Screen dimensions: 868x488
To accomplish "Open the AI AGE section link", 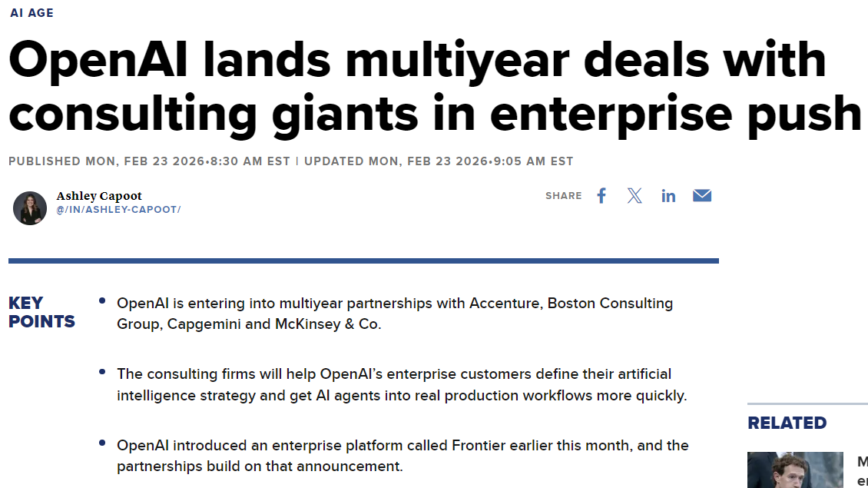I will pyautogui.click(x=31, y=13).
